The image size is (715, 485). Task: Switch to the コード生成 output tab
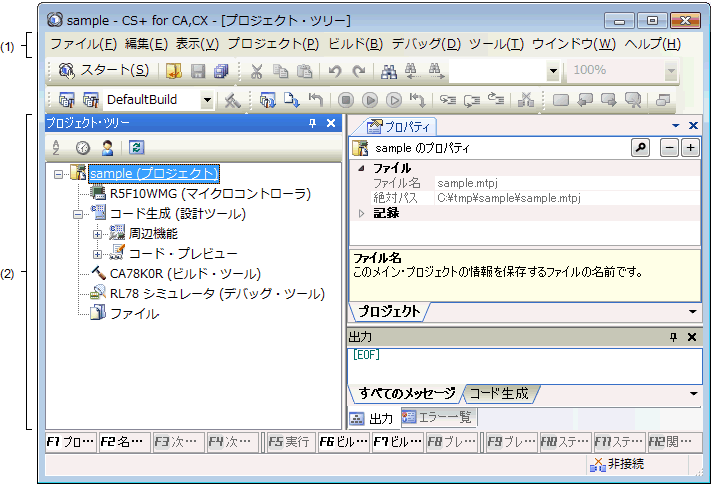pos(499,393)
